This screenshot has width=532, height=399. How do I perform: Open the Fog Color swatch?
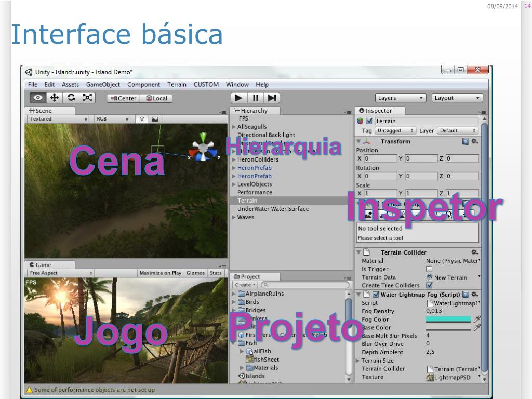click(448, 320)
